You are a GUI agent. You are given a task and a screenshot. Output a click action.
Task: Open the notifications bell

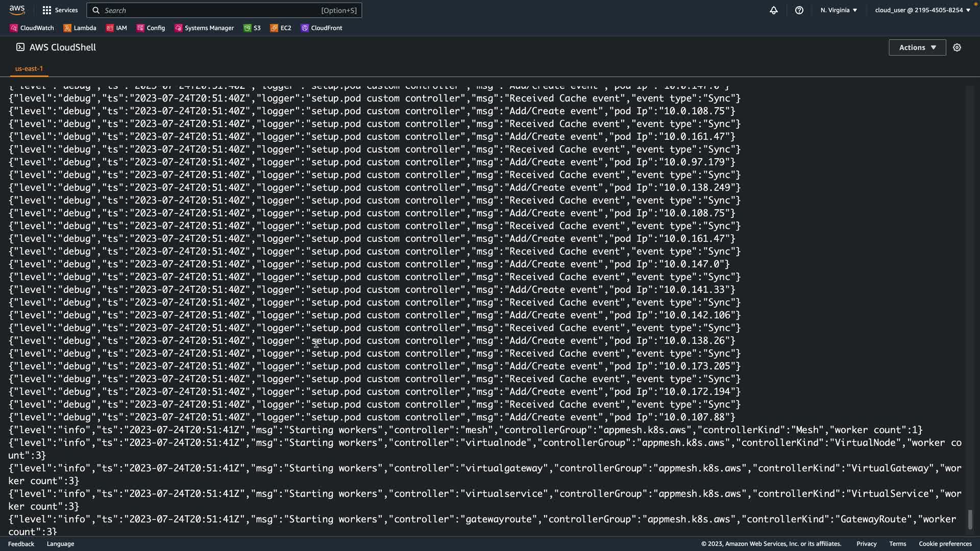[773, 10]
